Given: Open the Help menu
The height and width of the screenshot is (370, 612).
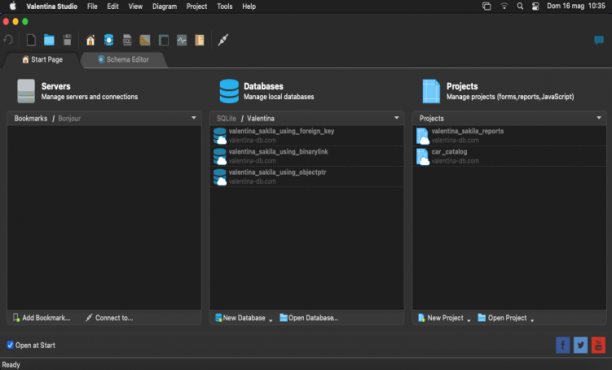Looking at the screenshot, I should [249, 6].
